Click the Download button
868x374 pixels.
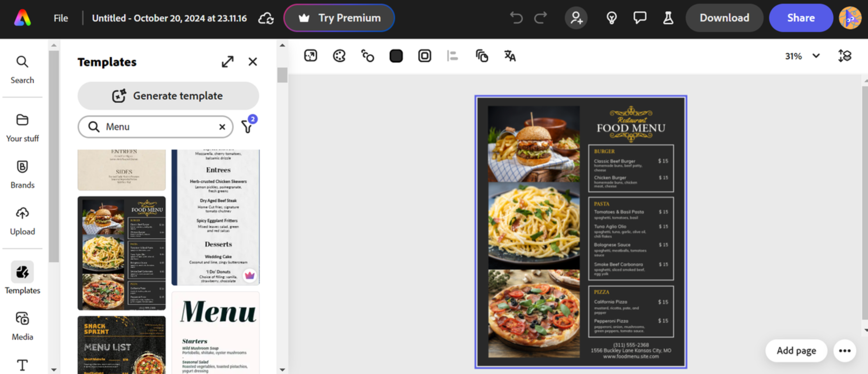724,18
